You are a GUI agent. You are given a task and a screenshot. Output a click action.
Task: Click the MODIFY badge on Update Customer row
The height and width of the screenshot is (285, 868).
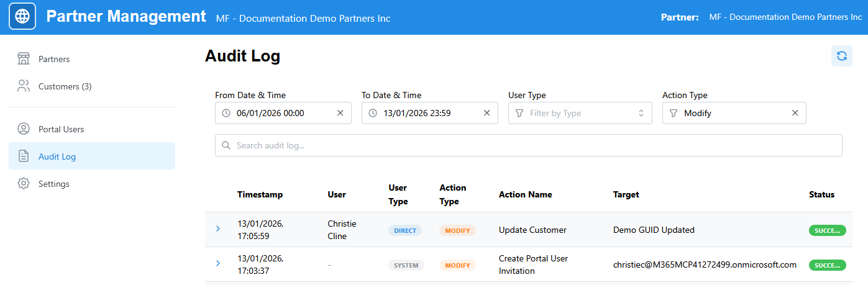coord(457,230)
